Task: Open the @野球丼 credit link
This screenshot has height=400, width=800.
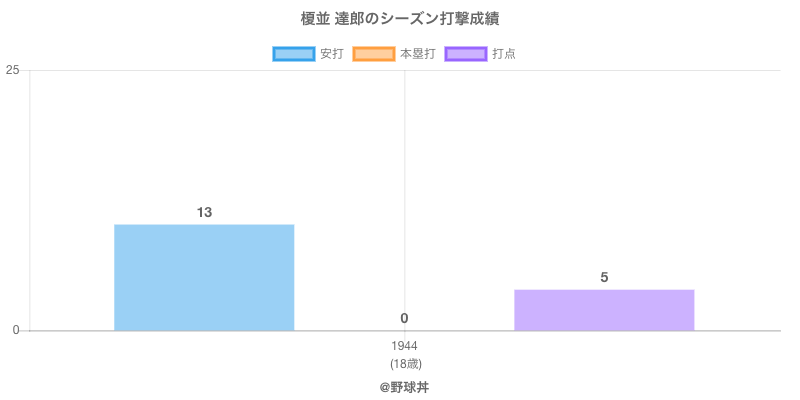Action: coord(404,386)
